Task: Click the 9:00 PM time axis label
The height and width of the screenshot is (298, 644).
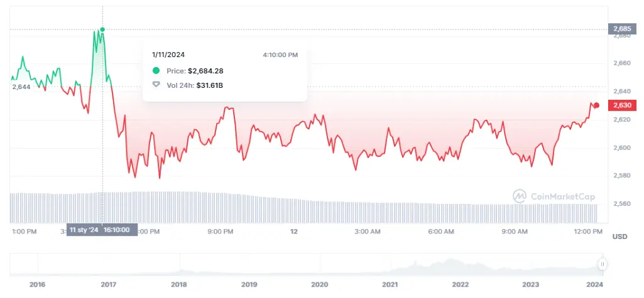Action: (221, 231)
